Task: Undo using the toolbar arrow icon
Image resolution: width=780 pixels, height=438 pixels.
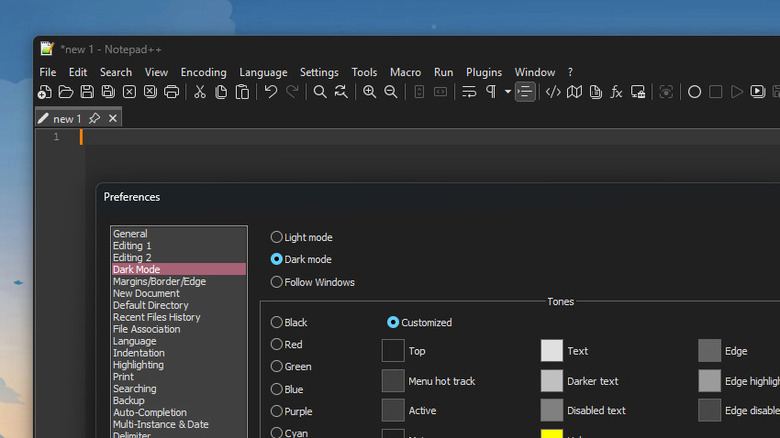Action: point(271,92)
